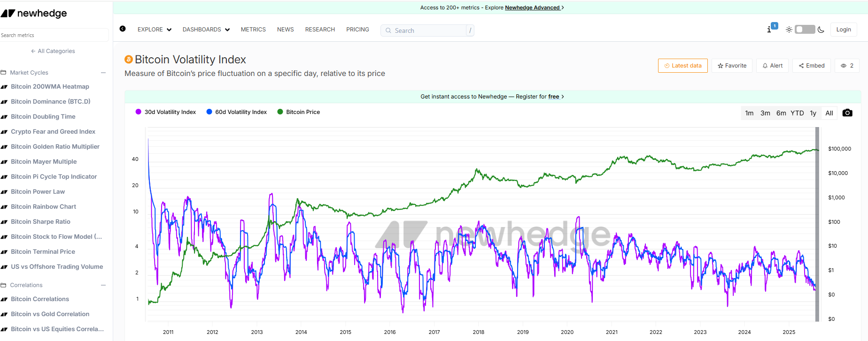Toggle 30d Volatility Index series visibility
The image size is (868, 341).
166,112
